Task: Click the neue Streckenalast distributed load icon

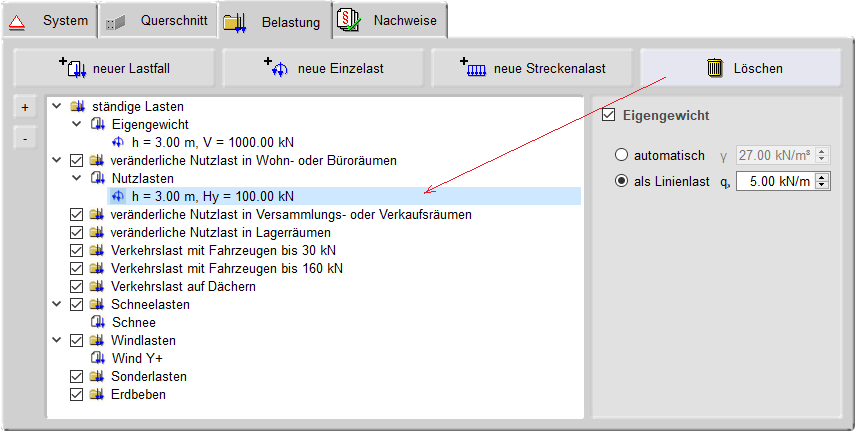Action: pos(475,68)
